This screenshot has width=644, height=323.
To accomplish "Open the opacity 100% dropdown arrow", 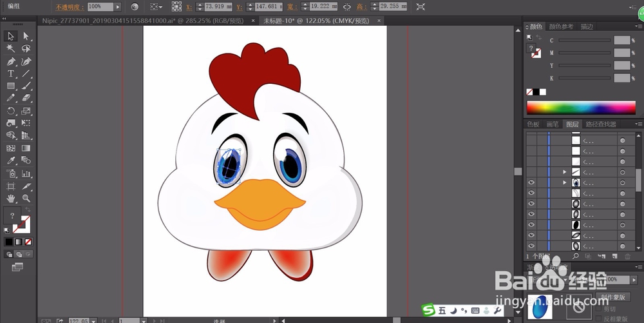I will pyautogui.click(x=118, y=6).
